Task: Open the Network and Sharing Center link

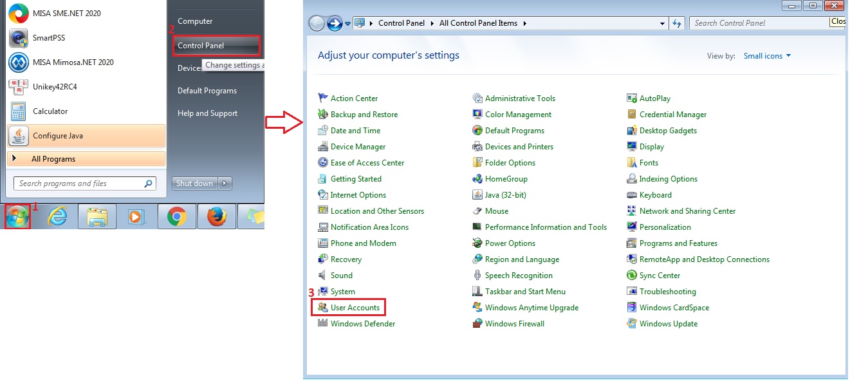Action: click(687, 211)
